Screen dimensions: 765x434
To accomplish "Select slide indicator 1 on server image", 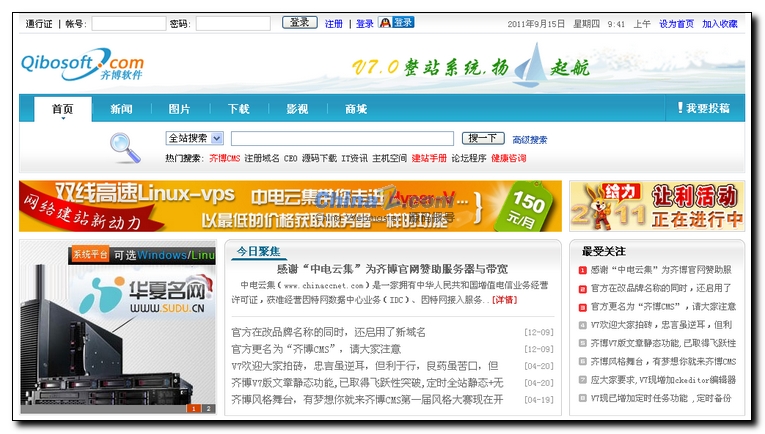I will [x=194, y=408].
